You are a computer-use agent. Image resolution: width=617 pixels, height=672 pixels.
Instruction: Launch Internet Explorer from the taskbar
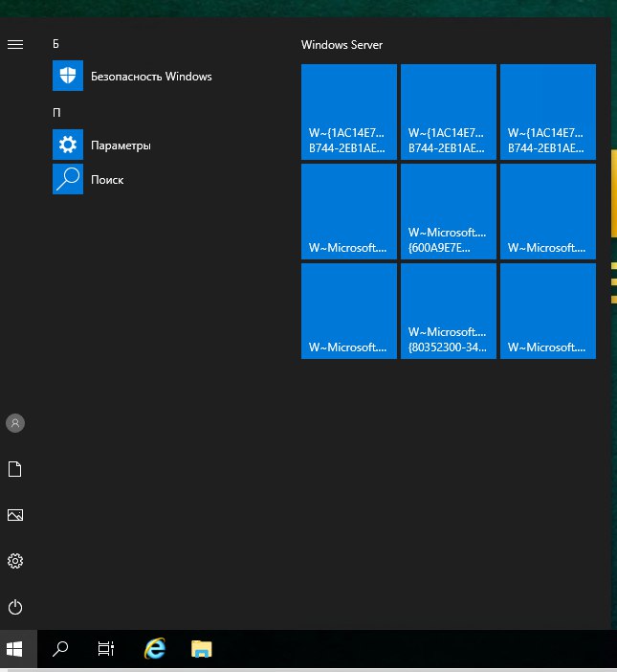[x=155, y=648]
